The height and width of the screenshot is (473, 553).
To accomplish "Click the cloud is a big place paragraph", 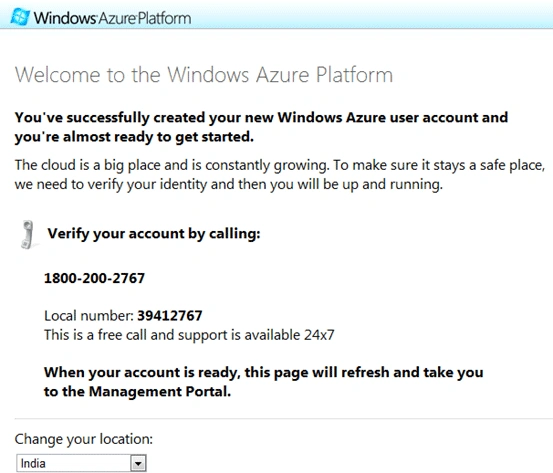I will (280, 175).
